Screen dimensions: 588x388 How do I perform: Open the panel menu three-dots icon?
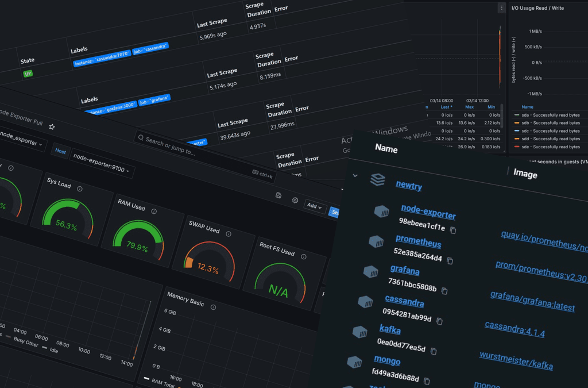[x=501, y=8]
